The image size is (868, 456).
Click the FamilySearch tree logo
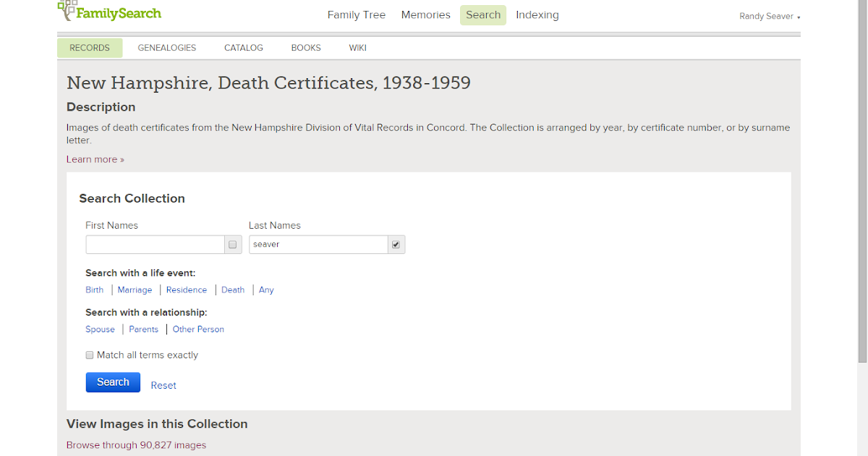(67, 10)
